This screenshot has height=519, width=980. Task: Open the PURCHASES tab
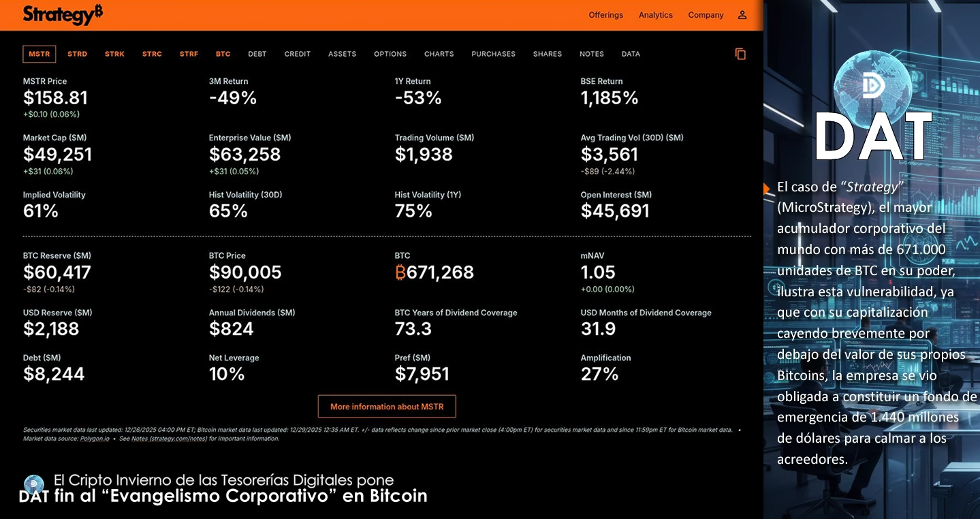pos(493,54)
